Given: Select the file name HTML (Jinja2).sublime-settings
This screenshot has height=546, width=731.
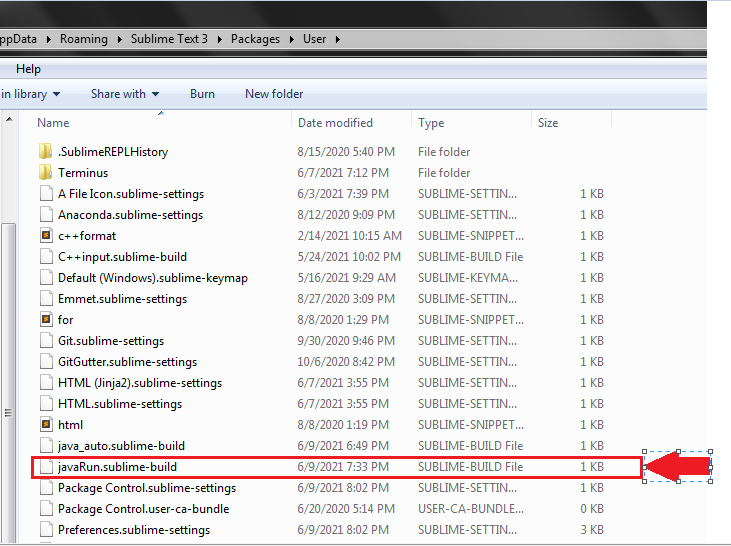Looking at the screenshot, I should 140,383.
